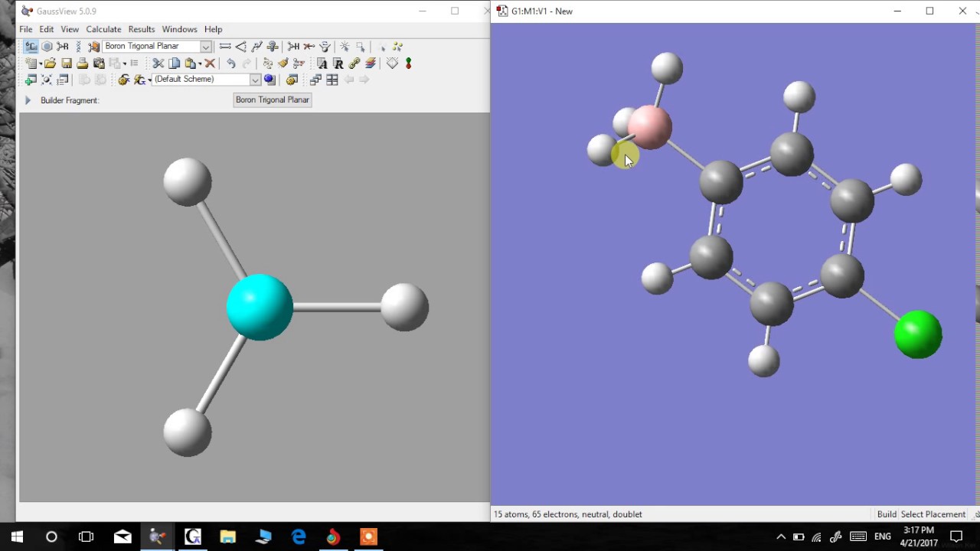Toggle the marquee rubber-band select tool
Image resolution: width=980 pixels, height=551 pixels.
point(361,47)
